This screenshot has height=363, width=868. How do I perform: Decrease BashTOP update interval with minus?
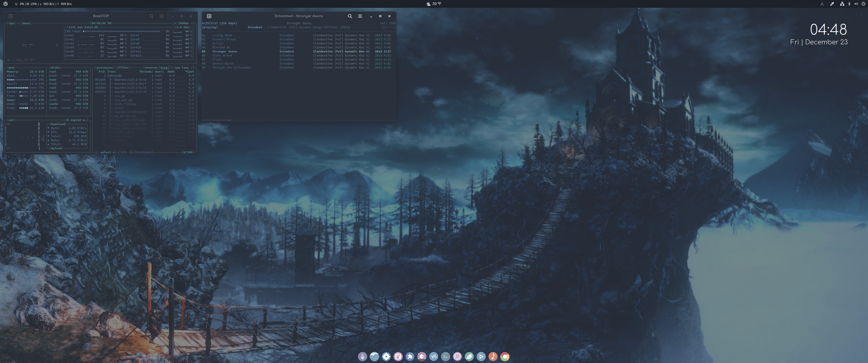click(x=192, y=23)
